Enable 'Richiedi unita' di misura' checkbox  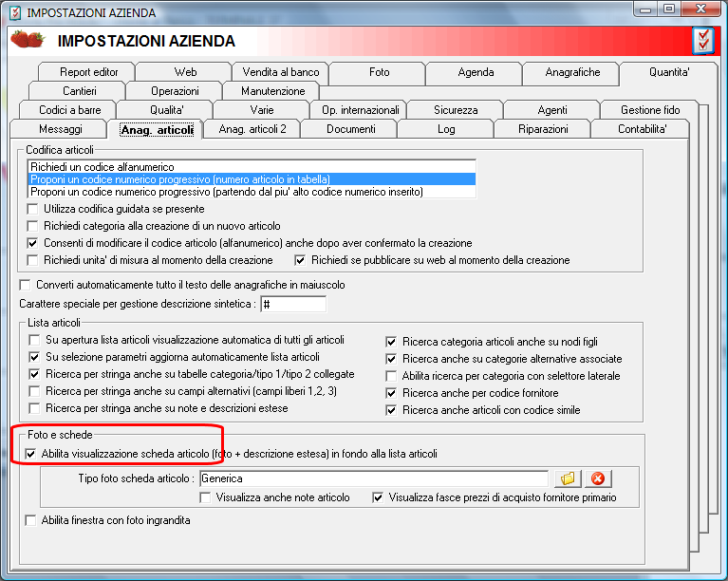[x=32, y=260]
